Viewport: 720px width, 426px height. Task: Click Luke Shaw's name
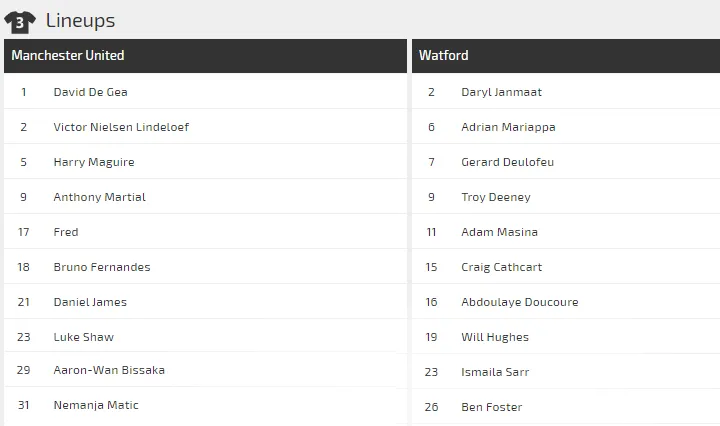[82, 337]
